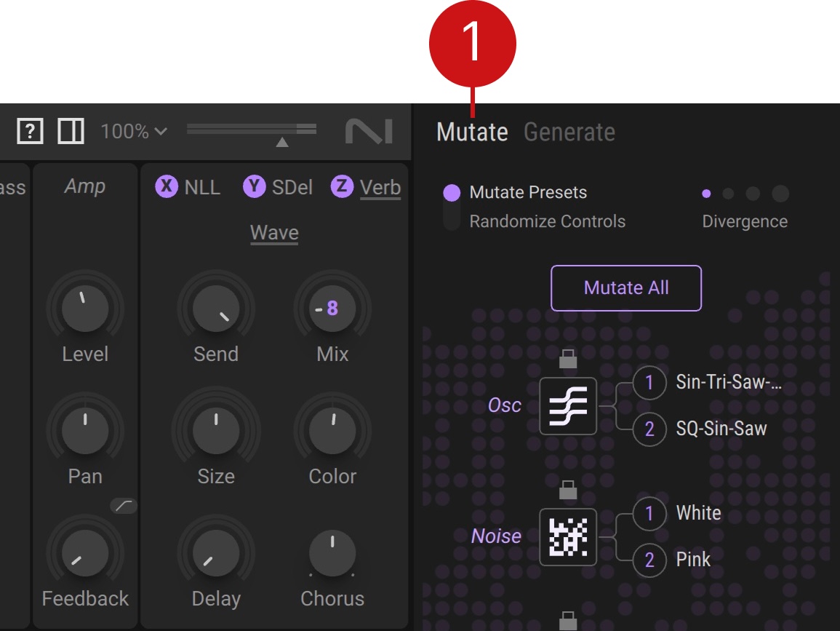Image resolution: width=840 pixels, height=631 pixels.
Task: Click the Amp Feedback knob
Action: click(x=84, y=553)
